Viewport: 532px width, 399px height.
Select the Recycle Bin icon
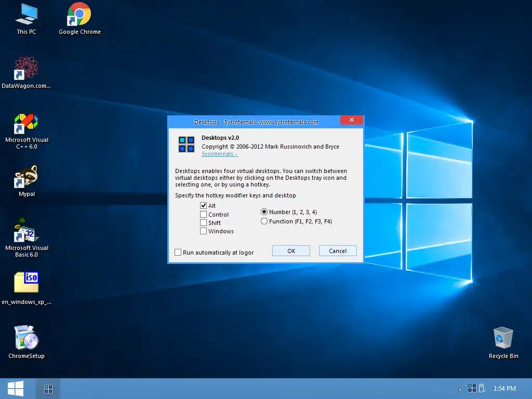coord(503,342)
